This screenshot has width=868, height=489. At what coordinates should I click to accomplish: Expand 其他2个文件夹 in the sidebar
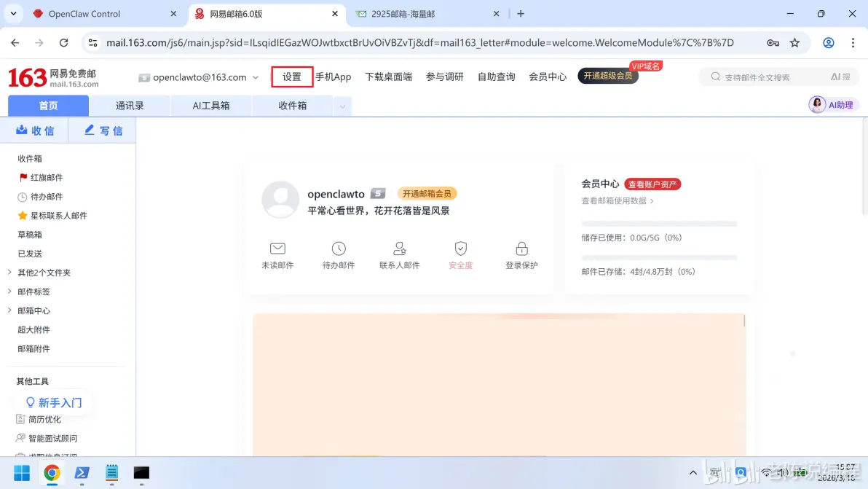click(44, 273)
